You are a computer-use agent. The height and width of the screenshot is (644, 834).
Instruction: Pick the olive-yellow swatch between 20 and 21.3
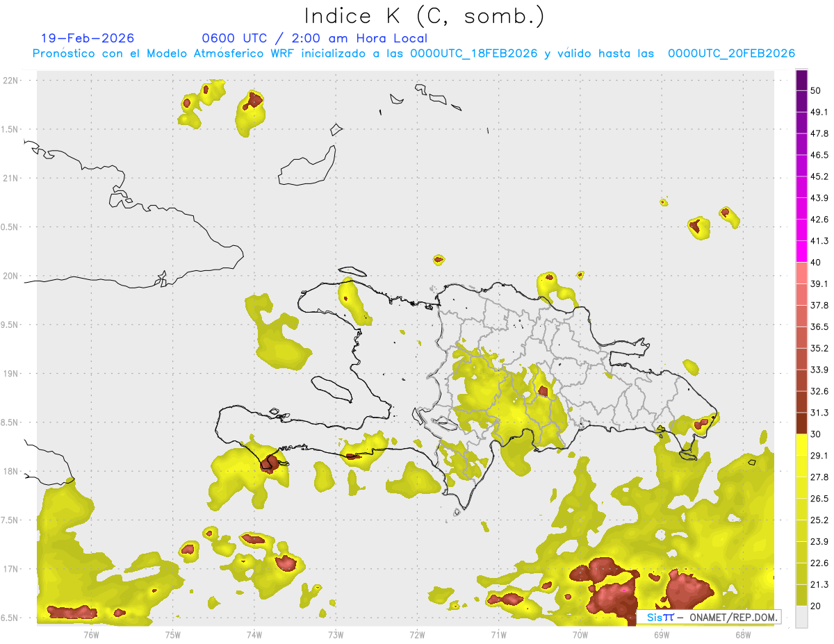click(801, 595)
